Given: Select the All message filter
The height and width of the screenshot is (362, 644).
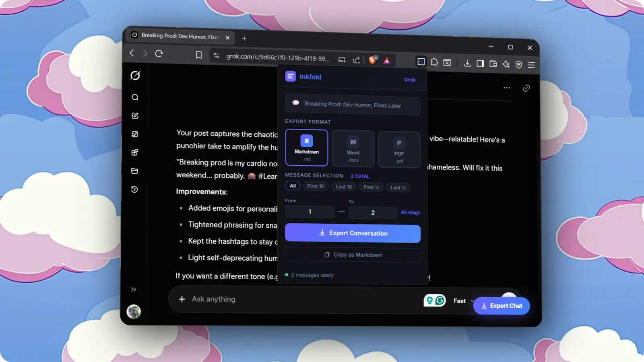Looking at the screenshot, I should 293,186.
